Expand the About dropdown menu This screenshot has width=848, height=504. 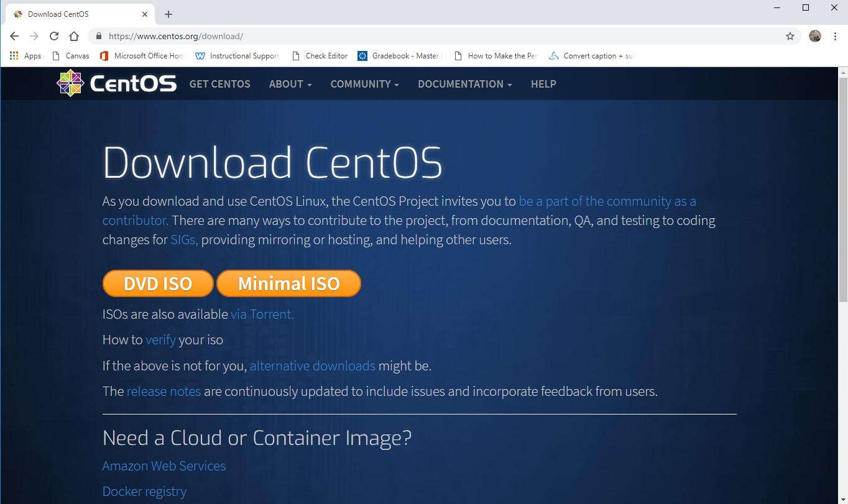coord(290,84)
